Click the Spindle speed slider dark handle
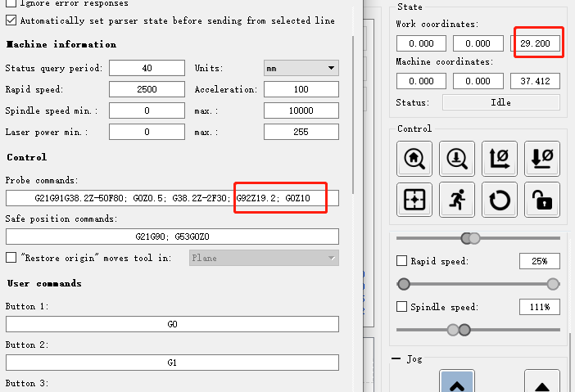This screenshot has width=575, height=392. tap(464, 330)
